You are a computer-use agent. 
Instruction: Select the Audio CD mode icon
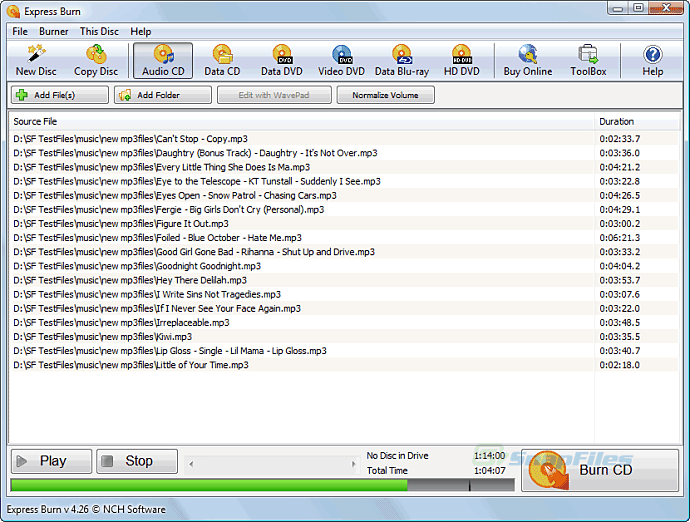[x=163, y=54]
